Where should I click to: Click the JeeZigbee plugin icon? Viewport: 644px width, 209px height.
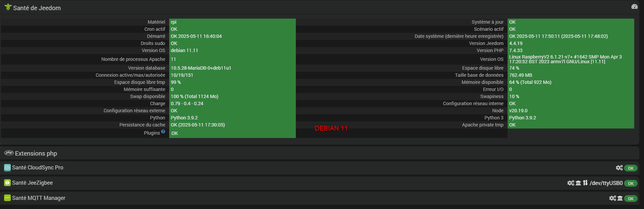coord(7,183)
